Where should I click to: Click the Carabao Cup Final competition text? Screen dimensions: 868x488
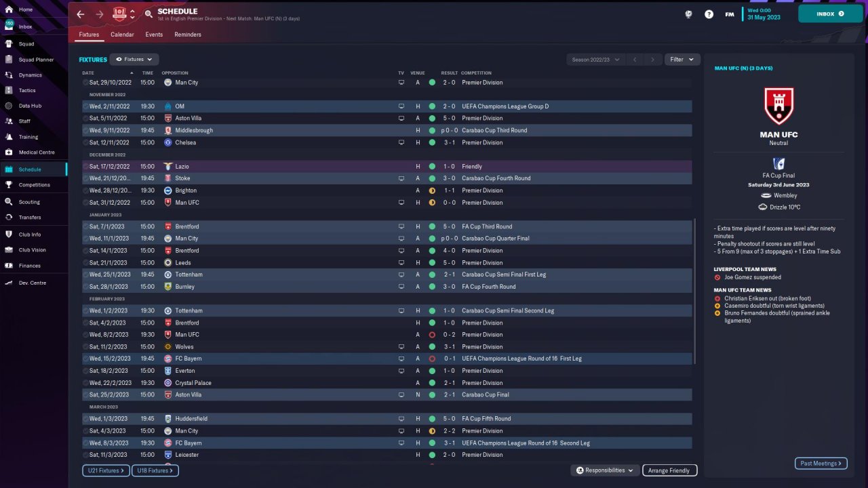coord(486,395)
